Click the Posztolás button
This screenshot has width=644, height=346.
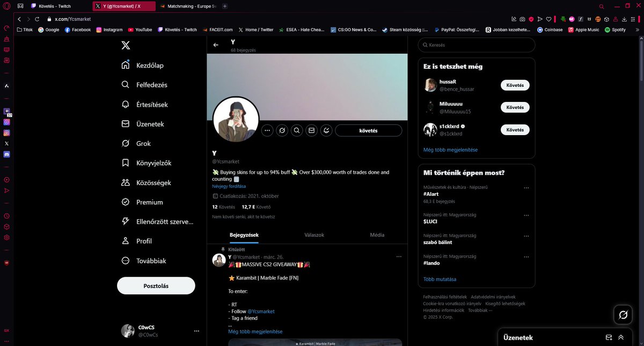click(156, 286)
